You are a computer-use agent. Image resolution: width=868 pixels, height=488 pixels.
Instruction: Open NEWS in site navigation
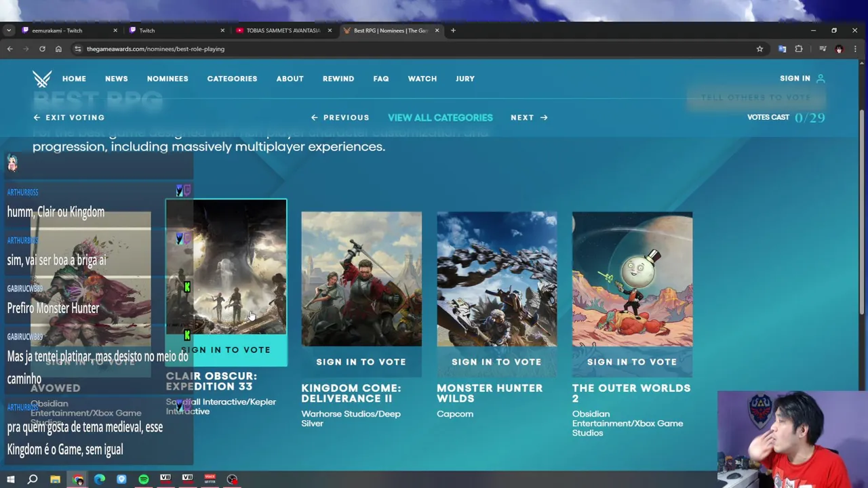(116, 79)
